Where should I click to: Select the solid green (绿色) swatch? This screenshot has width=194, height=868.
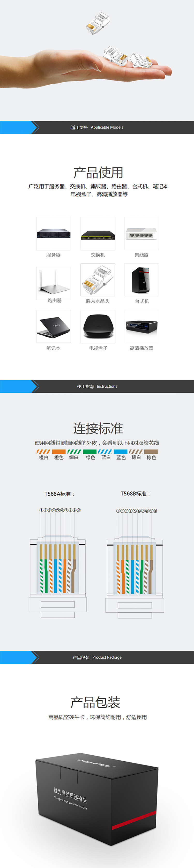[89, 452]
